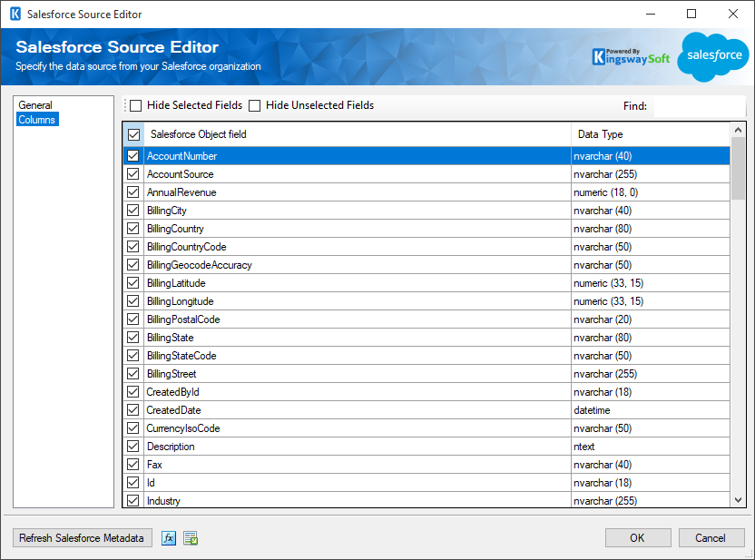The image size is (755, 560).
Task: Confirm with the OK button
Action: click(x=638, y=538)
